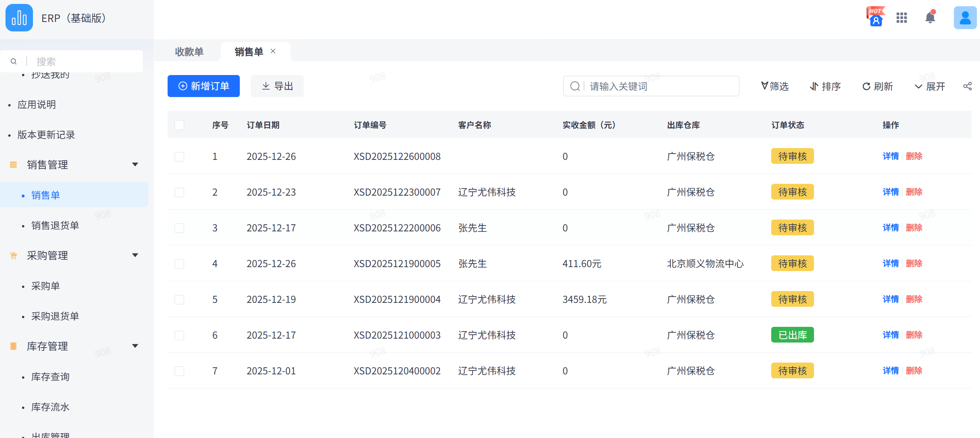Open the filter (筛选) funnel tool
Viewport: 980px width, 438px height.
pos(774,86)
